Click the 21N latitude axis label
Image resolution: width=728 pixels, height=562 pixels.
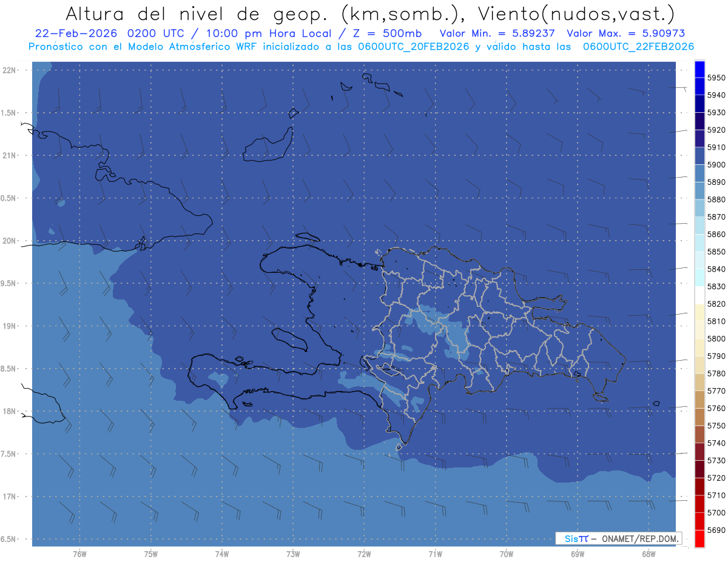10,155
